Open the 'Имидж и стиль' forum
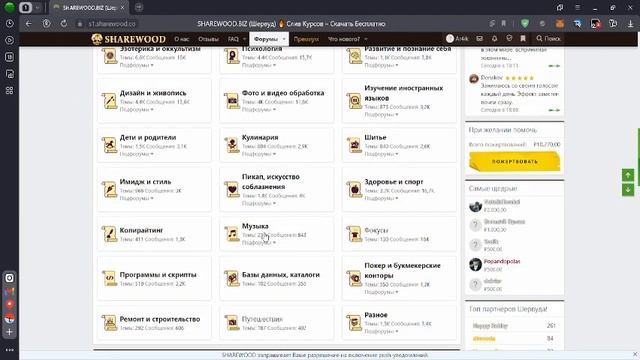 pyautogui.click(x=145, y=182)
